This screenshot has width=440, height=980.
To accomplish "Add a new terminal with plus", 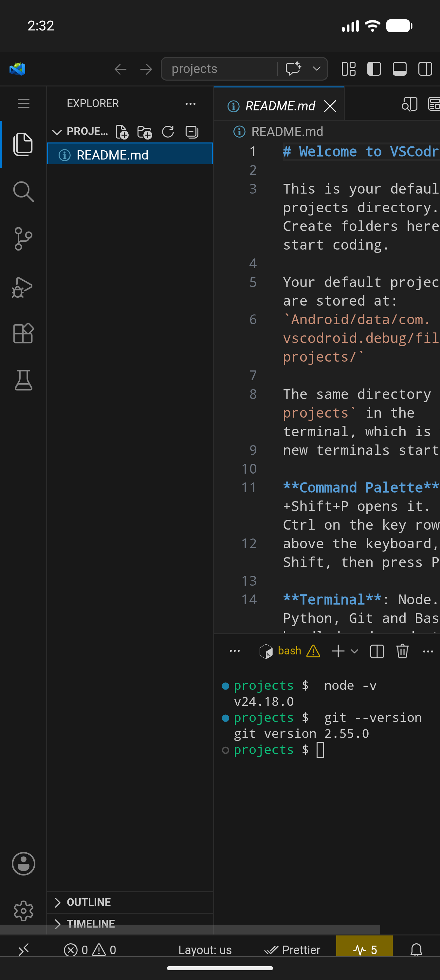I will (338, 651).
